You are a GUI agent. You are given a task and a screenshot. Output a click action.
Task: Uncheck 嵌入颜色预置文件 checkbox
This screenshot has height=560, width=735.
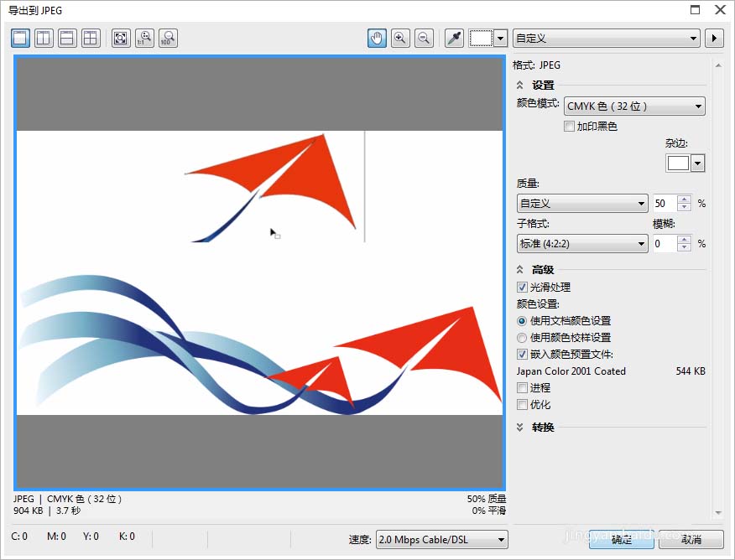point(522,355)
